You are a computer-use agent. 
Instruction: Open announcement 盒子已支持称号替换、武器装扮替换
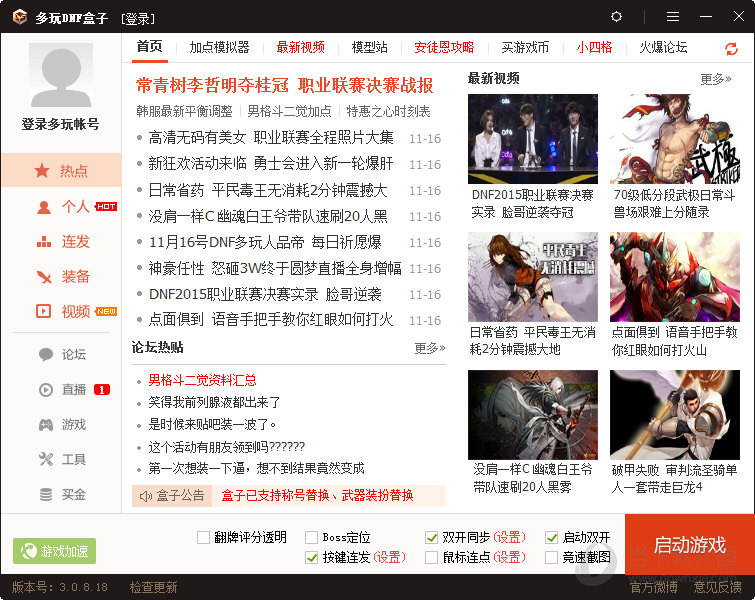click(x=317, y=496)
